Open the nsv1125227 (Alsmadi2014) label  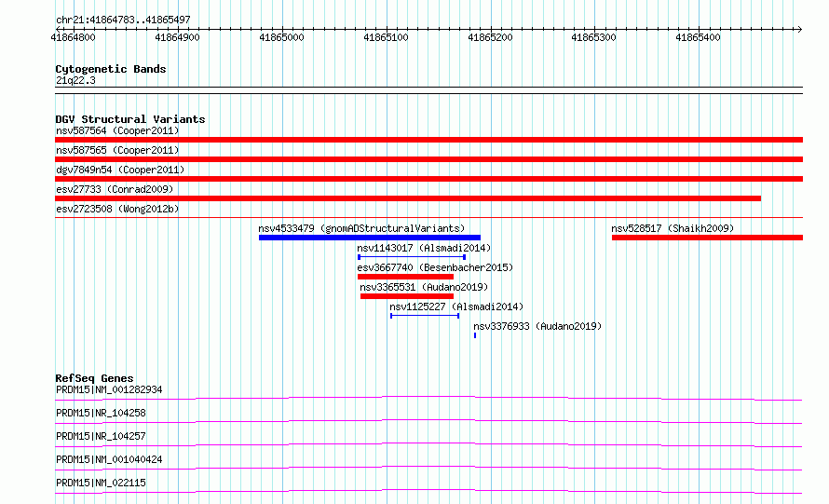(x=456, y=306)
